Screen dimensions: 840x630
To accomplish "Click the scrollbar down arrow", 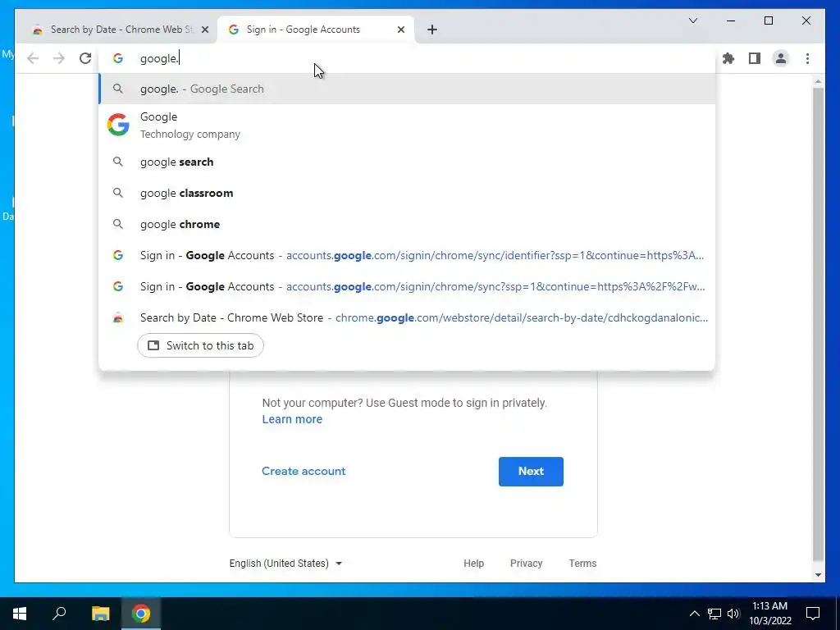I will point(818,575).
